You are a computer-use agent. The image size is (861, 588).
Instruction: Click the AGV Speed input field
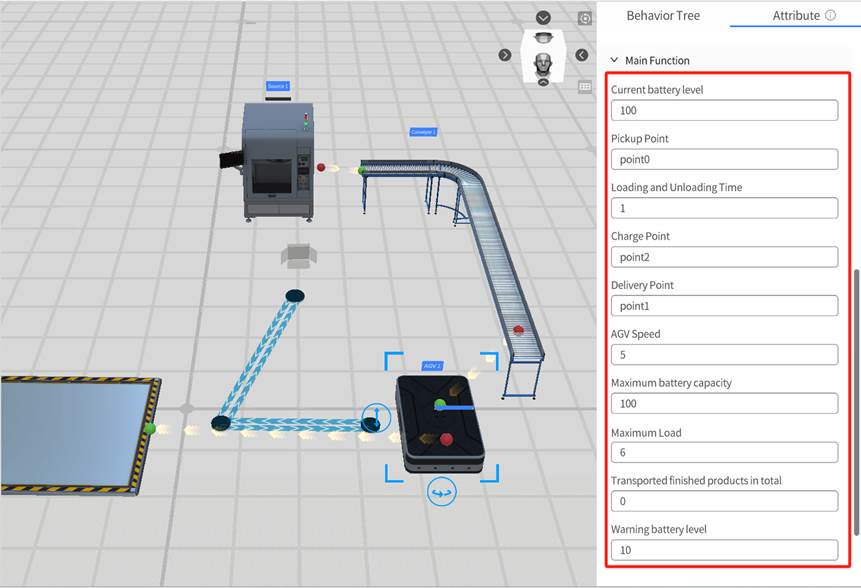pyautogui.click(x=724, y=355)
